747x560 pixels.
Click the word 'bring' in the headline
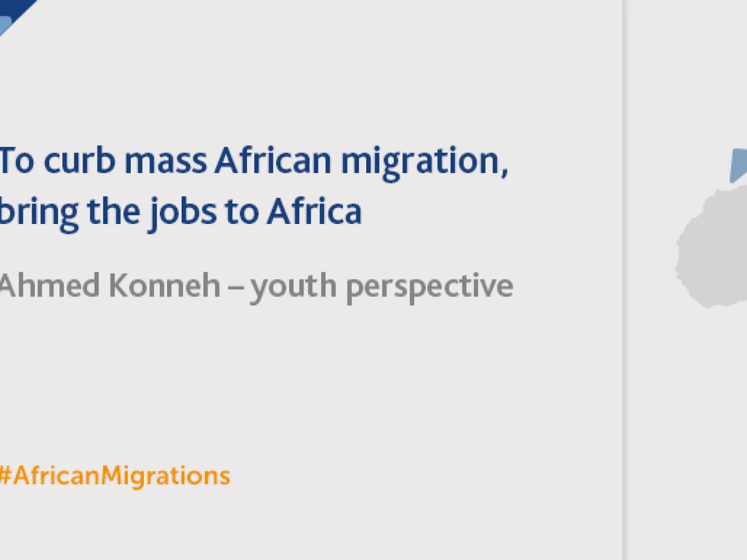[39, 213]
